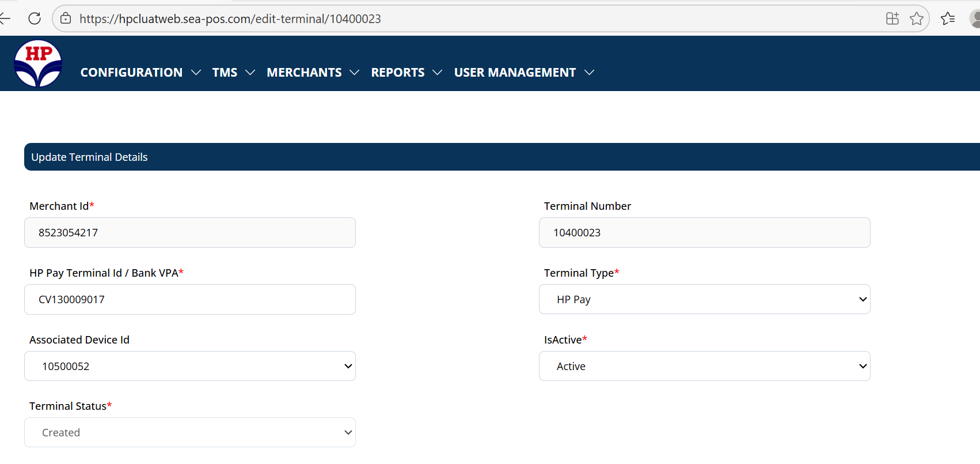This screenshot has height=464, width=980.
Task: Open the browser profile avatar
Action: coord(975,18)
